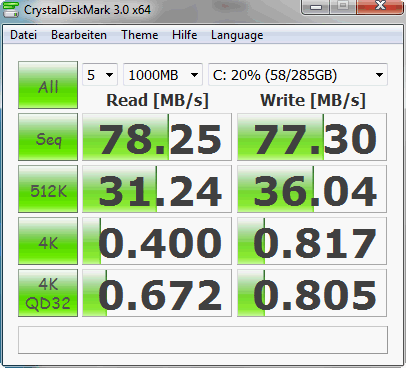
Task: Click the Read [MB/s] column header
Action: tap(157, 100)
